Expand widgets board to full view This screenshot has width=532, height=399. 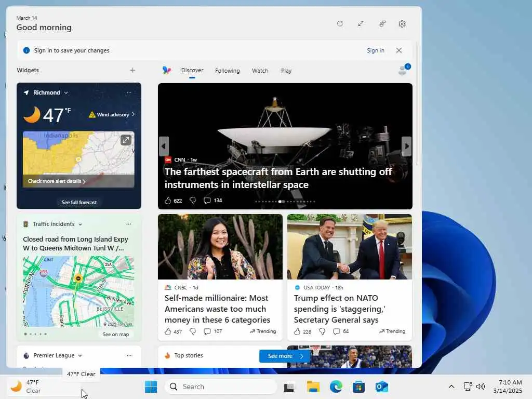(361, 24)
